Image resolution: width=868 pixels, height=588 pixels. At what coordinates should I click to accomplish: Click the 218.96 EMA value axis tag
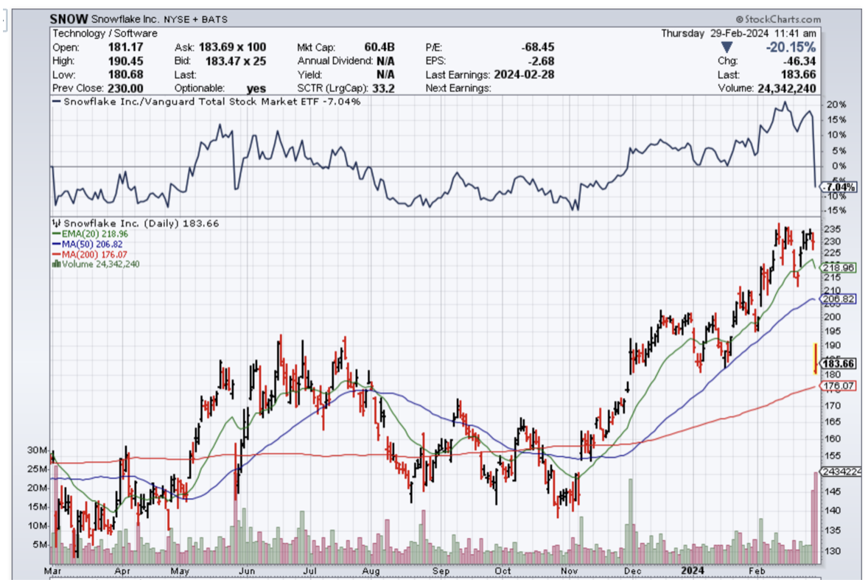(x=840, y=267)
